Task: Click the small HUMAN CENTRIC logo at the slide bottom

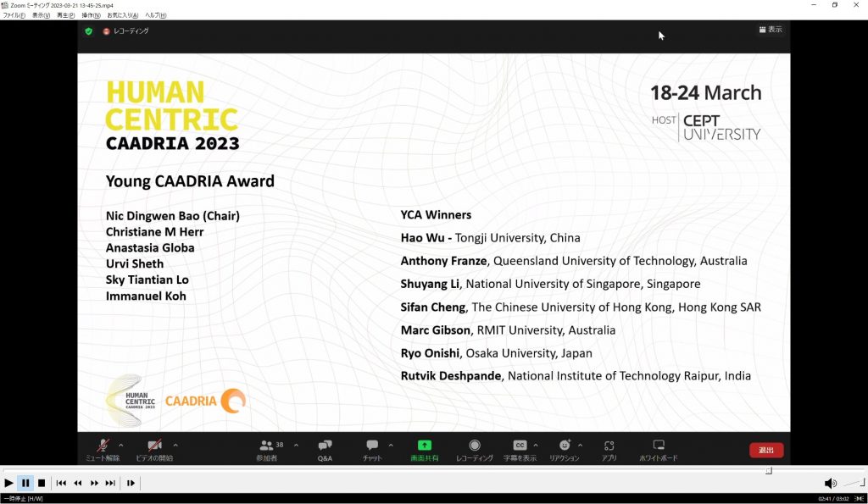Action: (x=131, y=401)
